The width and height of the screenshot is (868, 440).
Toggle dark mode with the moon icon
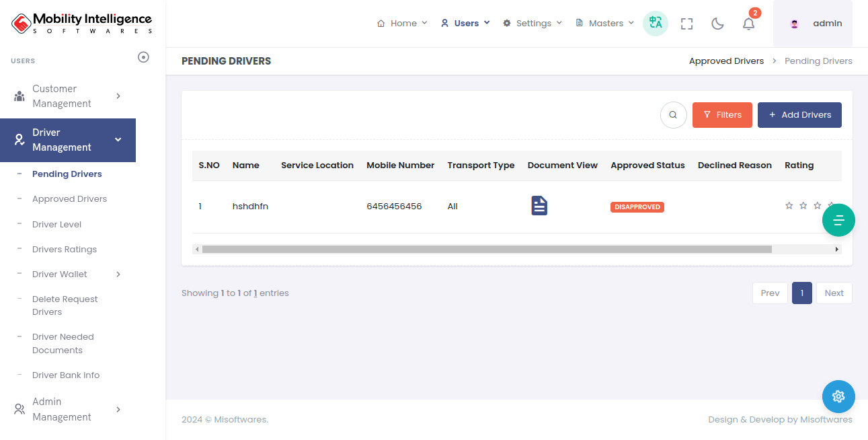717,24
